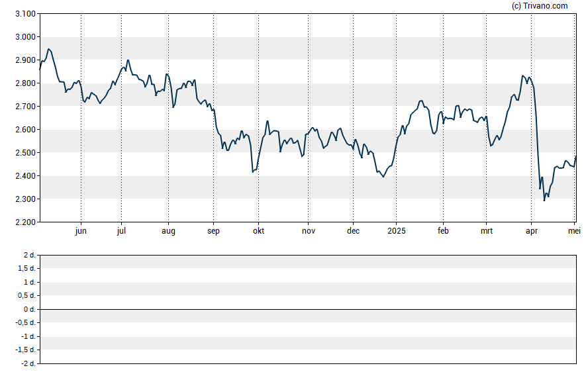Screen dimensions: 588x374
Task: Click the price line's late-December low point
Action: (383, 177)
